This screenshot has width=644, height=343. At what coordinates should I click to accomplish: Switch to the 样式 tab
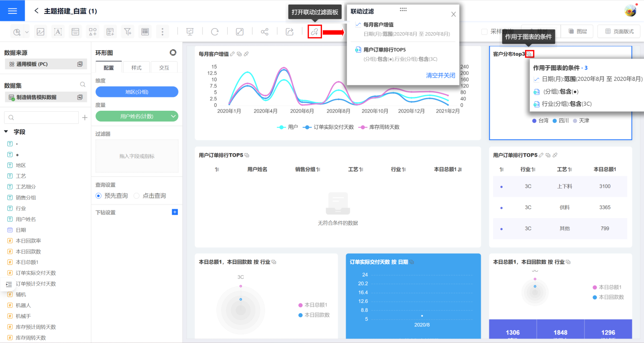tap(136, 67)
